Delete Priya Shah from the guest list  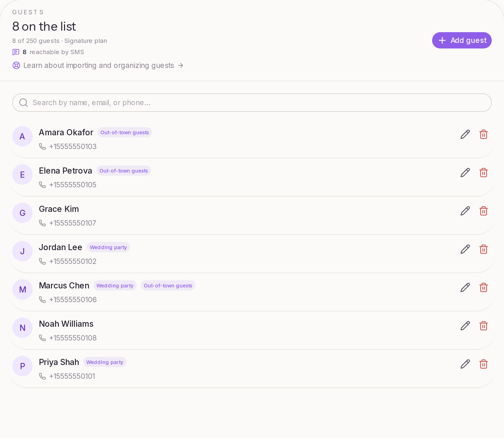484,364
